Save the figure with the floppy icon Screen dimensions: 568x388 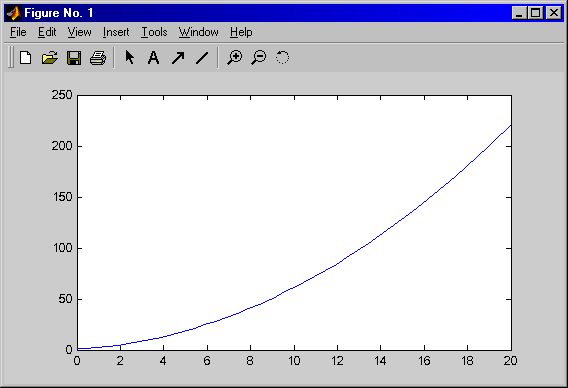74,58
